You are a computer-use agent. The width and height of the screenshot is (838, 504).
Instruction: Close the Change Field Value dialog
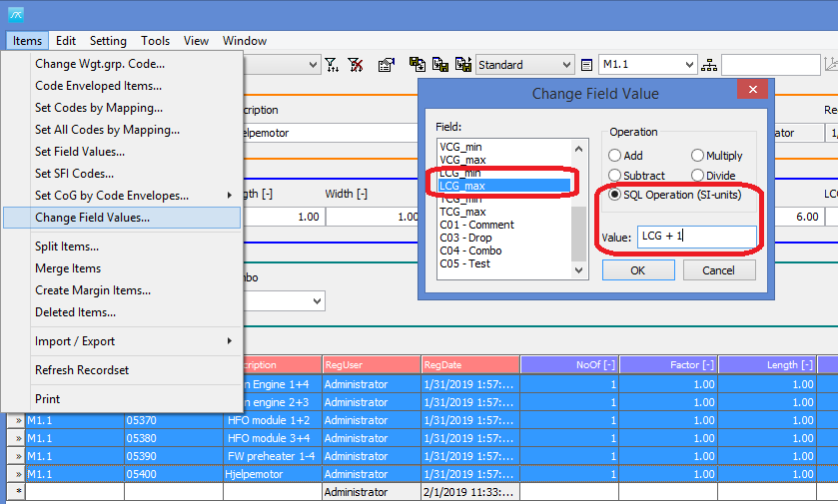point(752,89)
